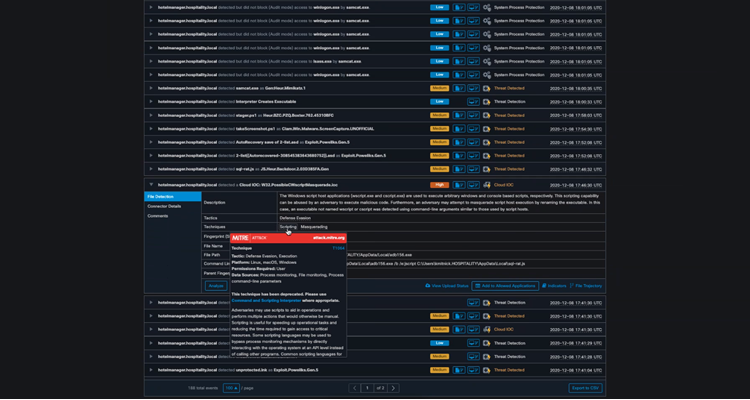This screenshot has width=750, height=400.
Task: Open Command and Scripting Interpreter link
Action: (x=266, y=300)
